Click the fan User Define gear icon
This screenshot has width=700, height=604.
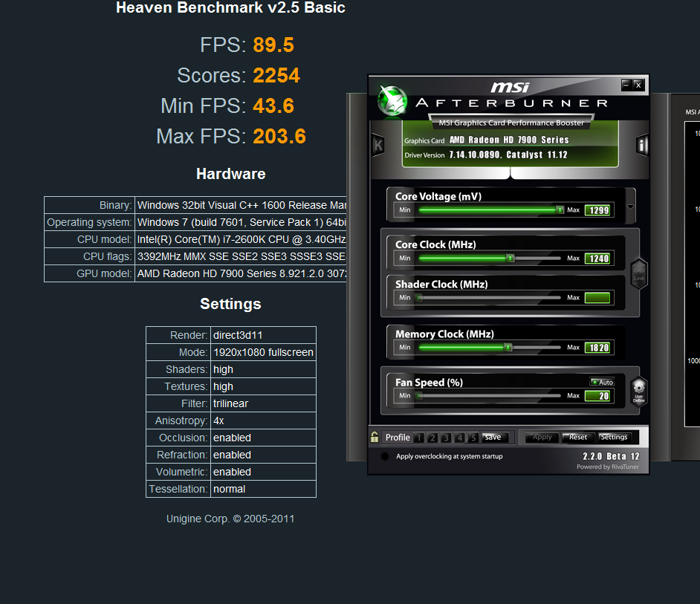[639, 391]
